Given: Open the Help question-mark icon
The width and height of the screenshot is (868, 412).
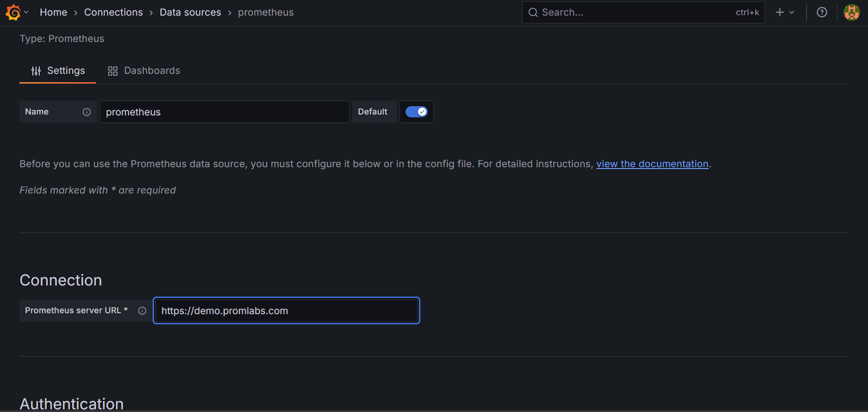Looking at the screenshot, I should [822, 12].
